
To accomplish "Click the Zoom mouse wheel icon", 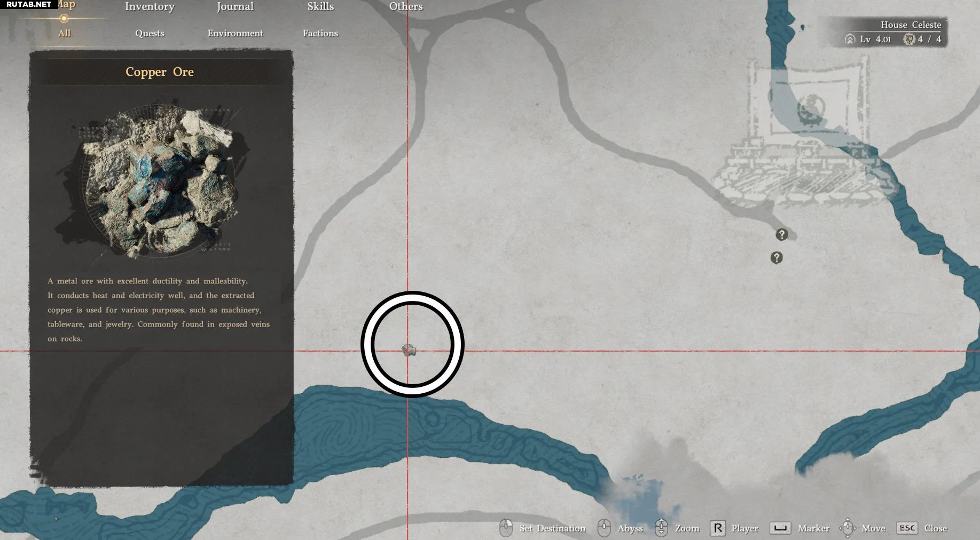I will (x=661, y=528).
